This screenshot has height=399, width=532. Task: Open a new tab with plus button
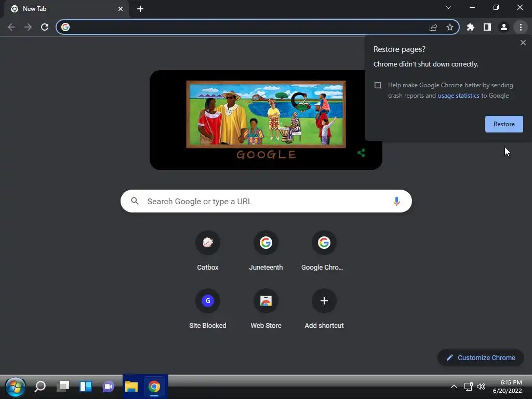click(x=140, y=9)
